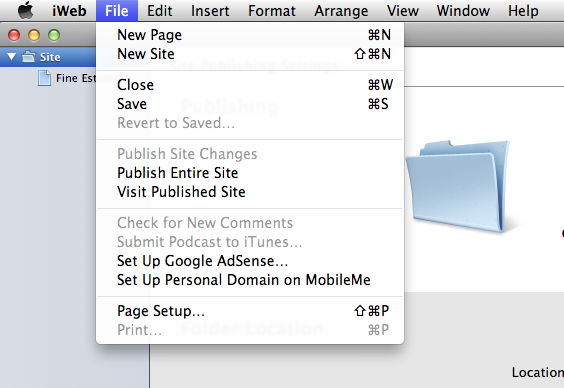Click the yellow minimize window button
564x388 pixels.
(x=34, y=35)
